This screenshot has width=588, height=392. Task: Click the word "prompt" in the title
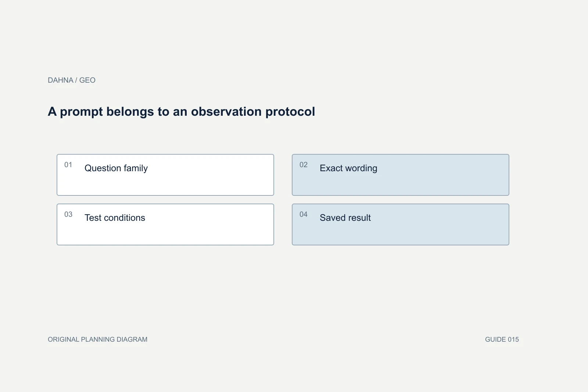pyautogui.click(x=81, y=112)
